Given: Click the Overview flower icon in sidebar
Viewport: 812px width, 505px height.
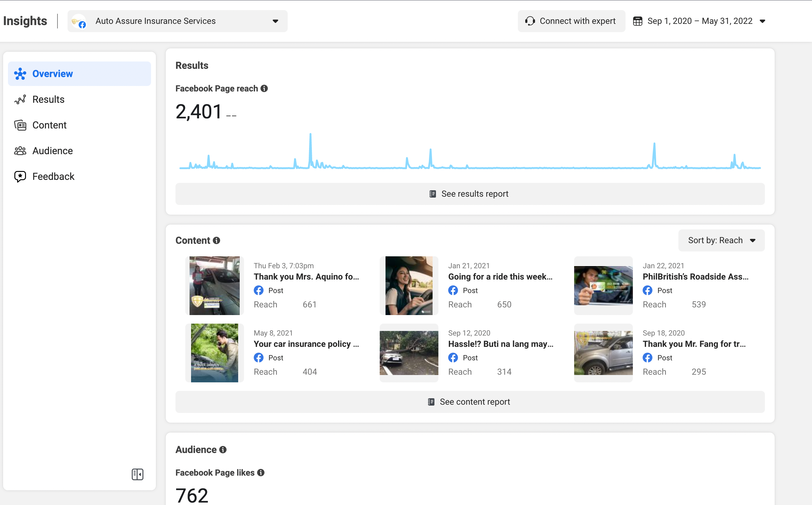Looking at the screenshot, I should pos(20,74).
